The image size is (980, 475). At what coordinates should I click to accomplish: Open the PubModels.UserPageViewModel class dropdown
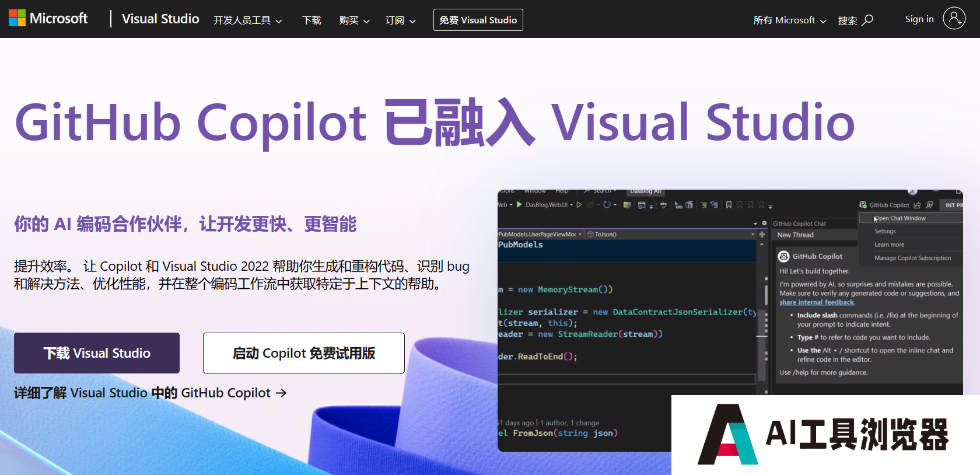point(580,234)
